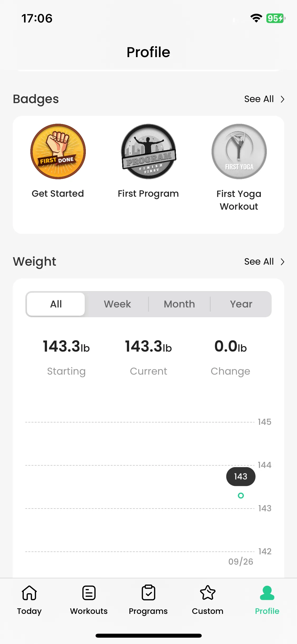The width and height of the screenshot is (297, 644).
Task: Open the Get Started badge
Action: pyautogui.click(x=58, y=151)
